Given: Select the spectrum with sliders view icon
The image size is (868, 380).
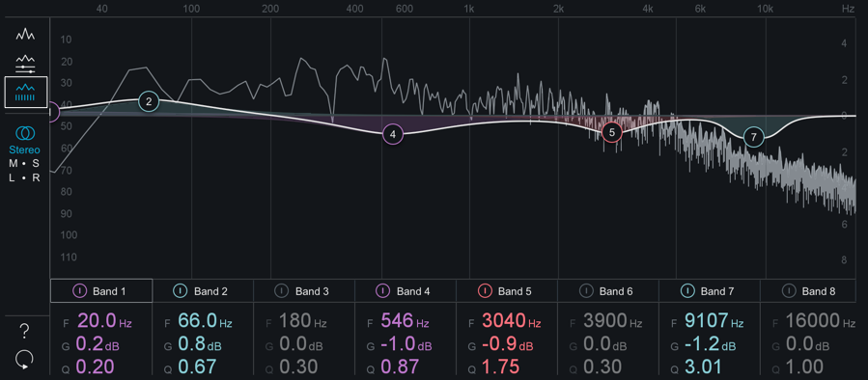Looking at the screenshot, I should pyautogui.click(x=25, y=65).
